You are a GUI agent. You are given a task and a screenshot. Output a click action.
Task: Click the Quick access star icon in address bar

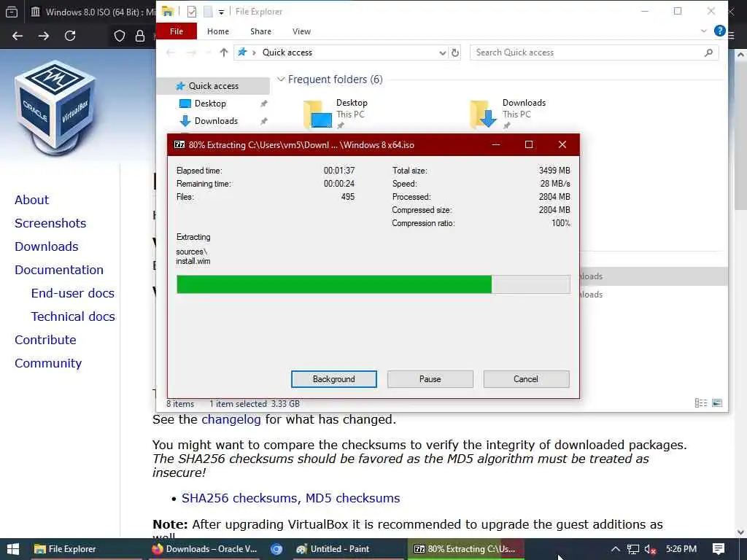[x=242, y=52]
